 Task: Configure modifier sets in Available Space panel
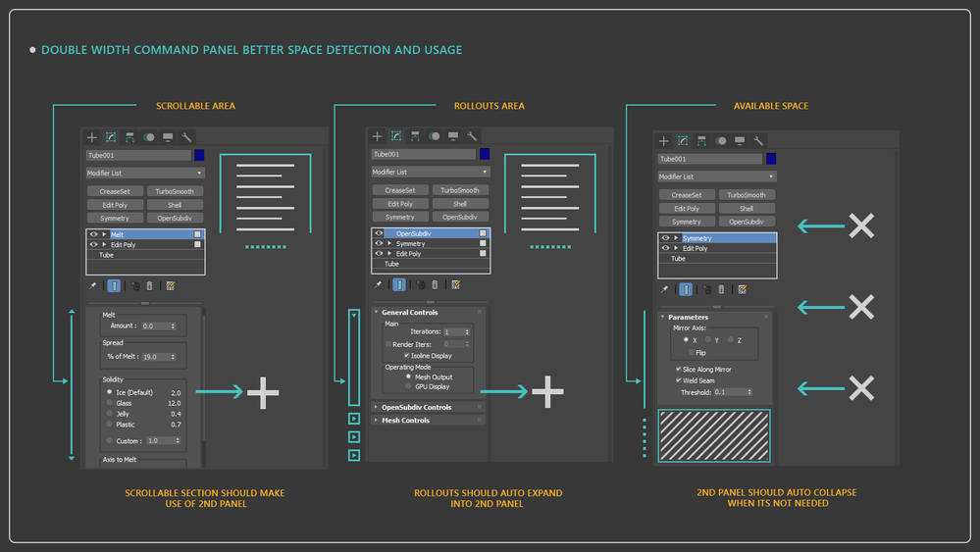pyautogui.click(x=743, y=290)
